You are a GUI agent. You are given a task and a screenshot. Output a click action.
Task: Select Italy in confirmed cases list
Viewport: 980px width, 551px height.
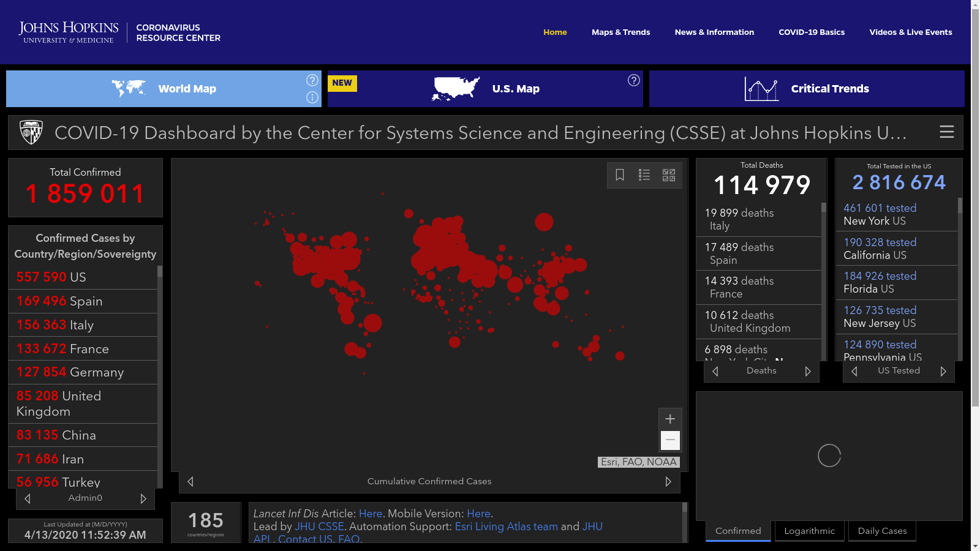[x=83, y=325]
